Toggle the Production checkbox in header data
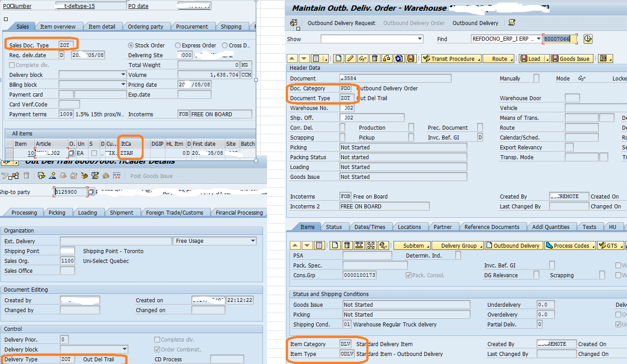Viewport: 627px width, 364px height. [411, 127]
